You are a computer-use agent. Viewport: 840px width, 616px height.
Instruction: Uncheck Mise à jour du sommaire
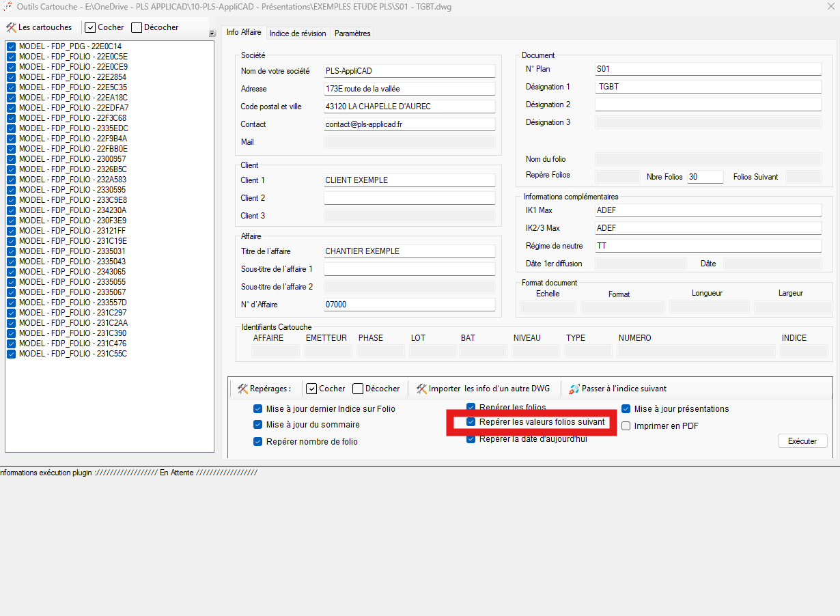pos(257,425)
